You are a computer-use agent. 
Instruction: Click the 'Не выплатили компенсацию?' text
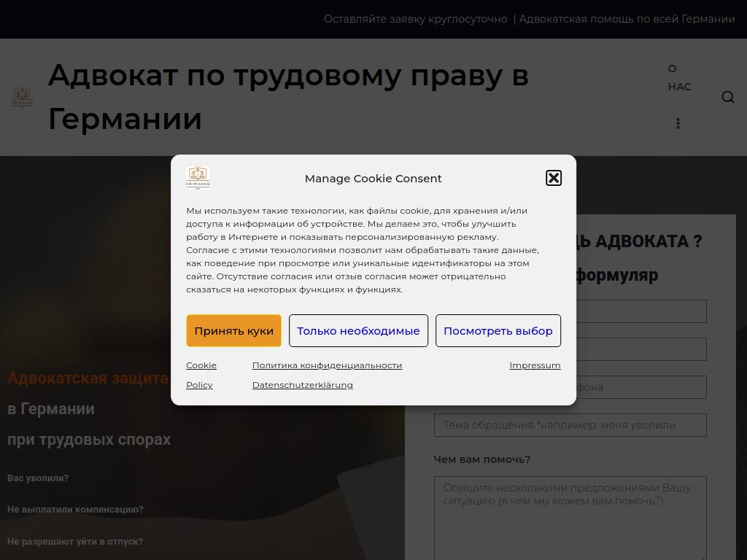coord(75,510)
